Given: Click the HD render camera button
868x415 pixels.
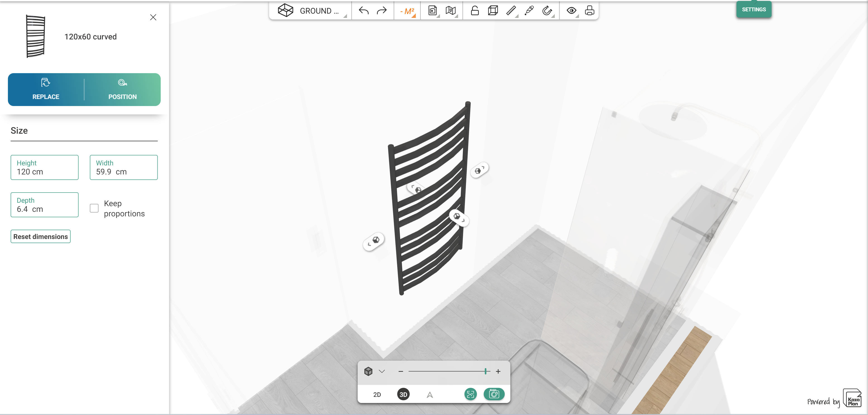Looking at the screenshot, I should click(494, 394).
